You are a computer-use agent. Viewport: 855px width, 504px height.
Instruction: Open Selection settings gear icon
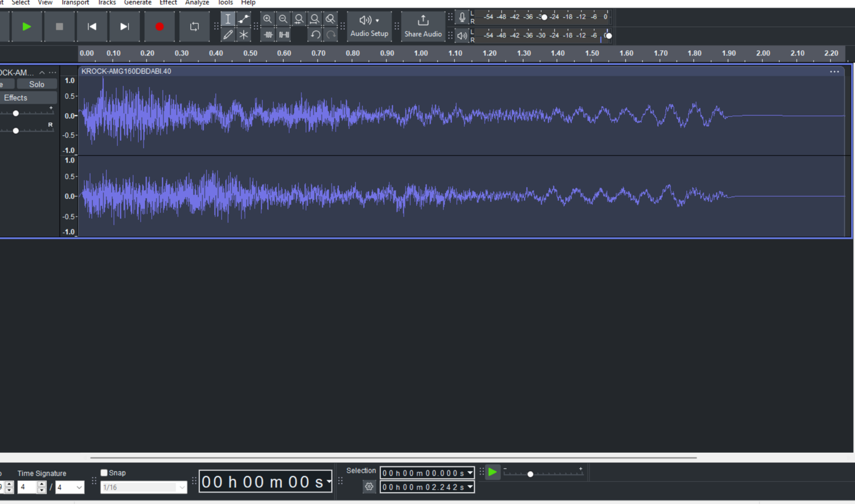pyautogui.click(x=369, y=487)
